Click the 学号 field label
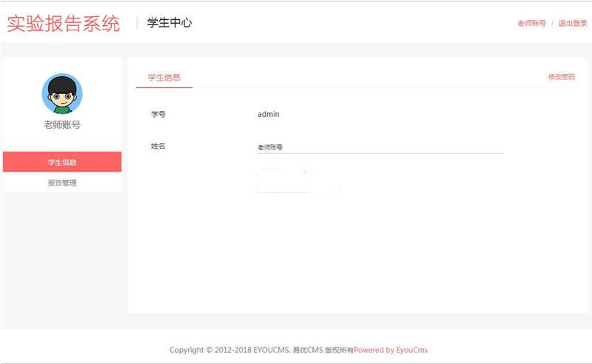592x364 pixels. pyautogui.click(x=158, y=115)
